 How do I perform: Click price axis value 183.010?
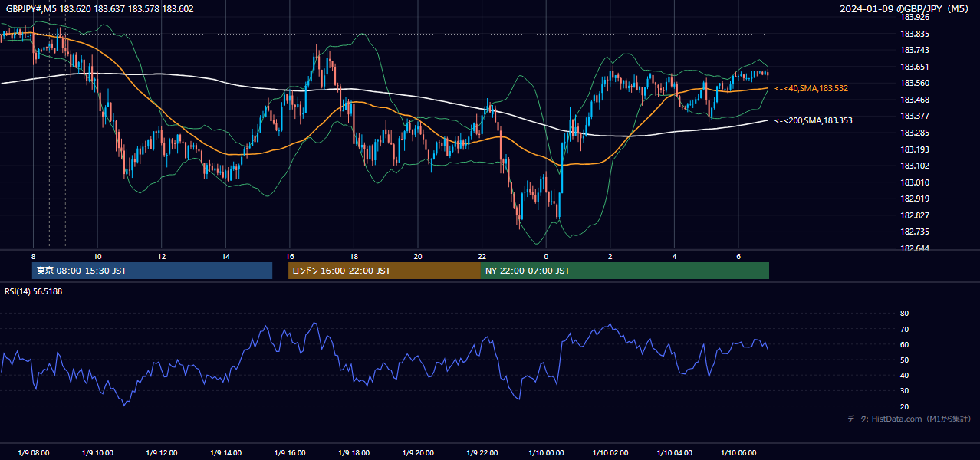tap(914, 182)
